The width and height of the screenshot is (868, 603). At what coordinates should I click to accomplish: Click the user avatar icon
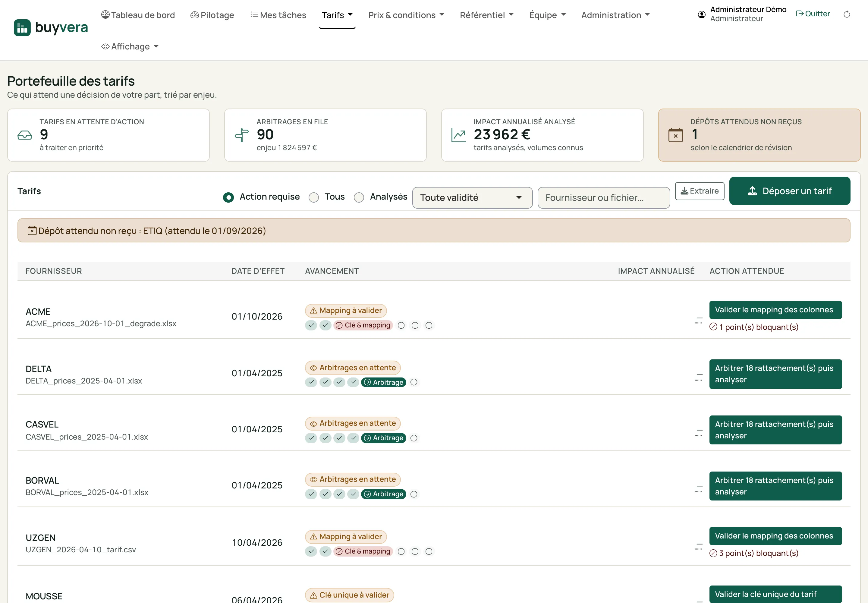pos(701,14)
